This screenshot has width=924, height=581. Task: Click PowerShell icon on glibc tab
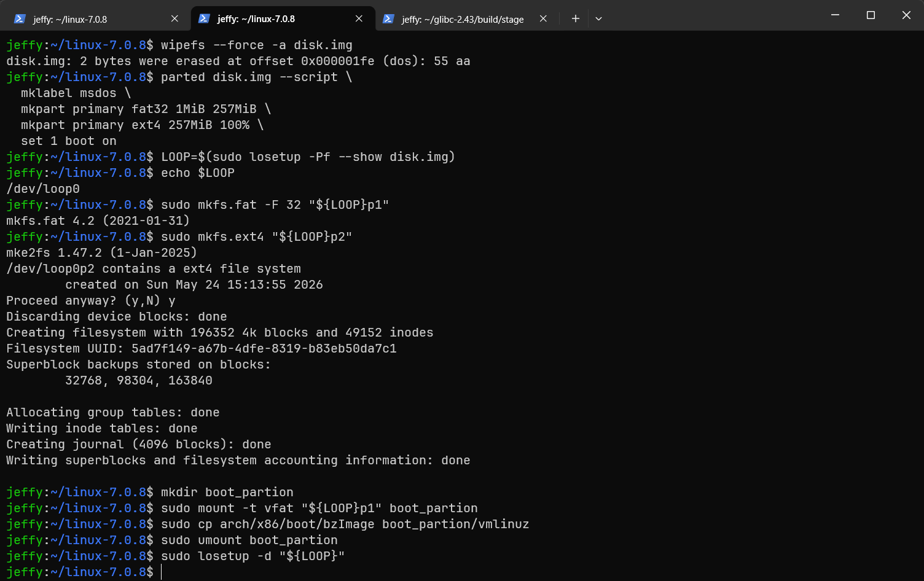[x=388, y=18]
